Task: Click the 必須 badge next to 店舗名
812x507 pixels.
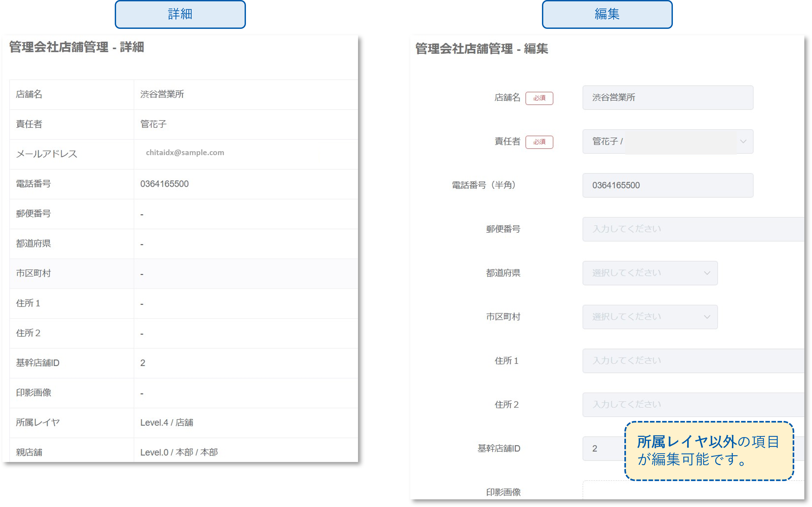Action: [x=539, y=98]
